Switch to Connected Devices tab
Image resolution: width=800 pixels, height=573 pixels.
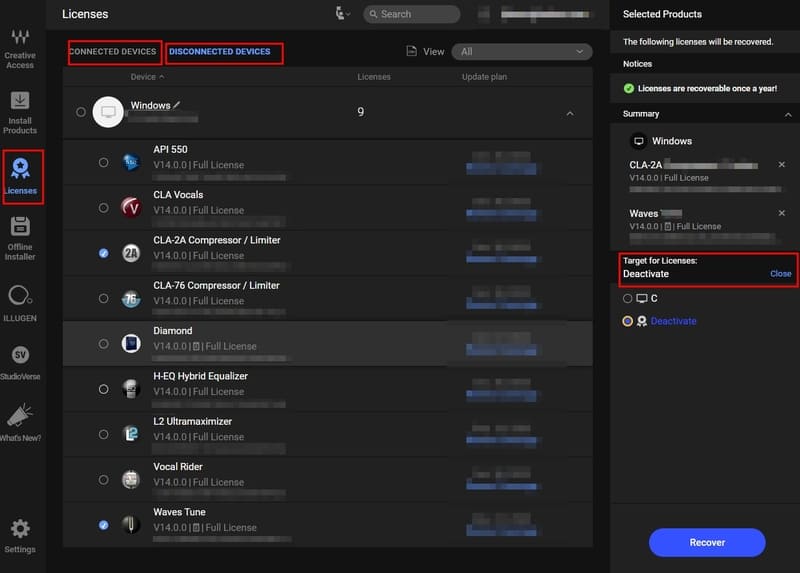[x=113, y=52]
